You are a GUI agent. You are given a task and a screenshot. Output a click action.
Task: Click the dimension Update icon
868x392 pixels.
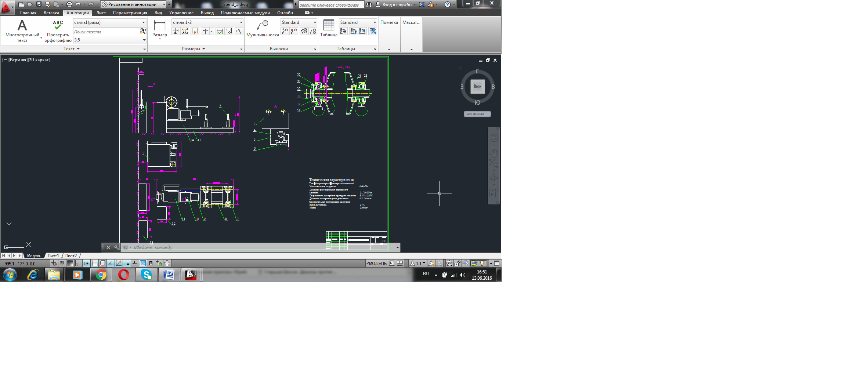coord(229,32)
